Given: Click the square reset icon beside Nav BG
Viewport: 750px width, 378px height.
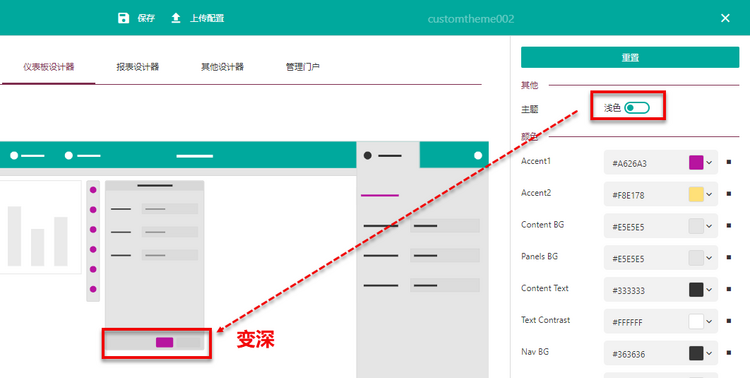Looking at the screenshot, I should [729, 353].
